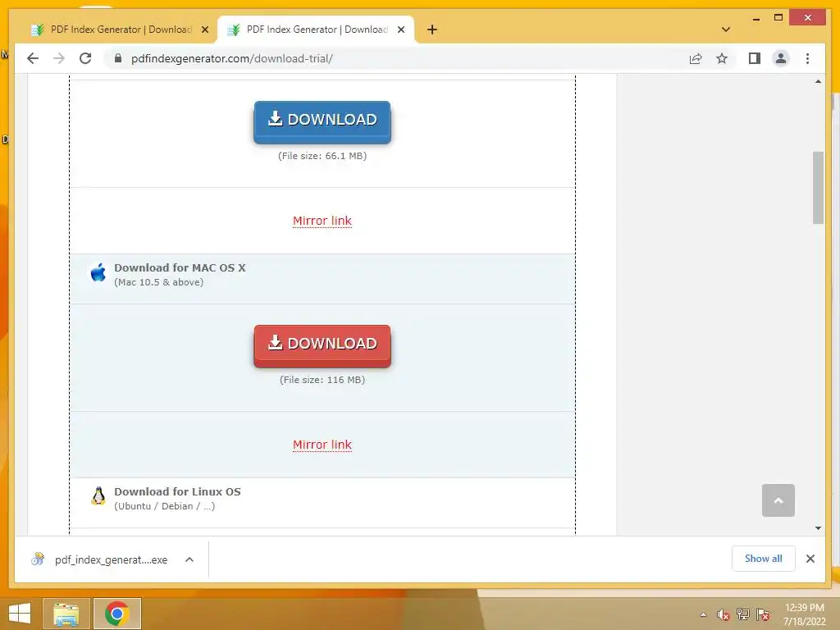Bookmark this tab with the star

point(722,58)
